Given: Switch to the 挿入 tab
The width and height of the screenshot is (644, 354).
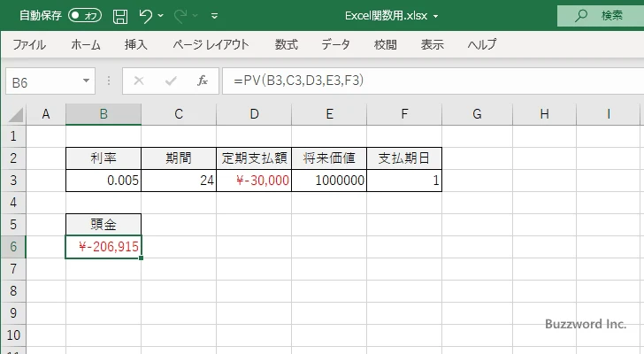Looking at the screenshot, I should click(x=136, y=44).
